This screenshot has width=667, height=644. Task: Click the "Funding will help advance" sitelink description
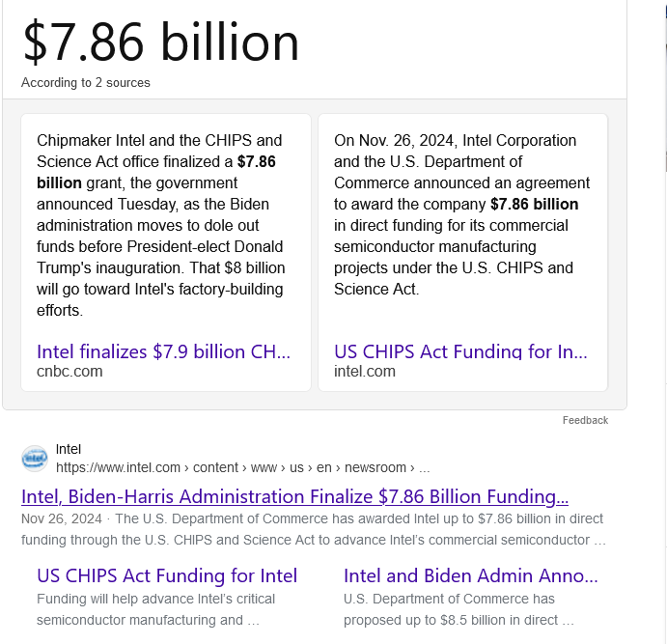tap(155, 609)
